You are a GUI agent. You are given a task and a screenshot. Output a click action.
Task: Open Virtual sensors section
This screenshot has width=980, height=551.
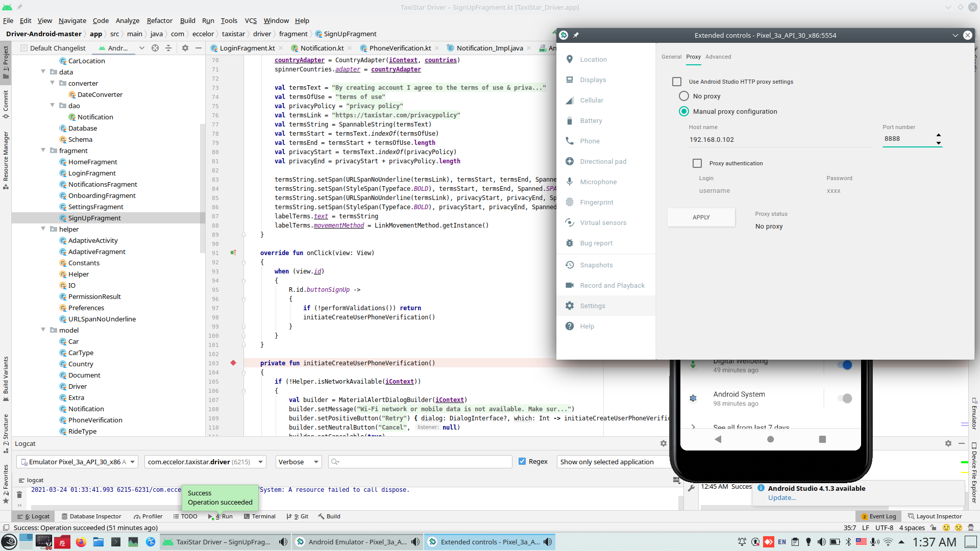pyautogui.click(x=603, y=223)
